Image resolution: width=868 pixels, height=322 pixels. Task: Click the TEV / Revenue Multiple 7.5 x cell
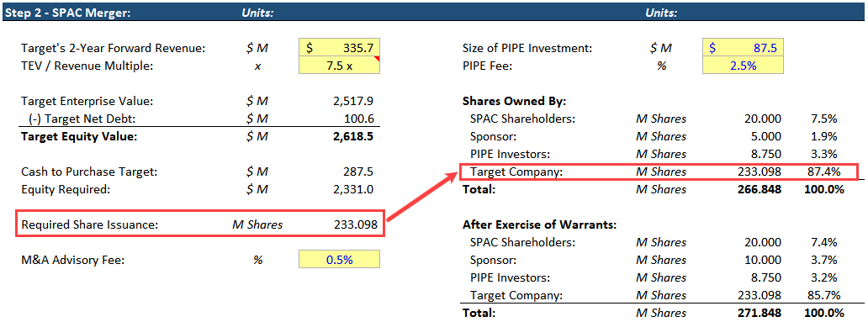point(339,66)
